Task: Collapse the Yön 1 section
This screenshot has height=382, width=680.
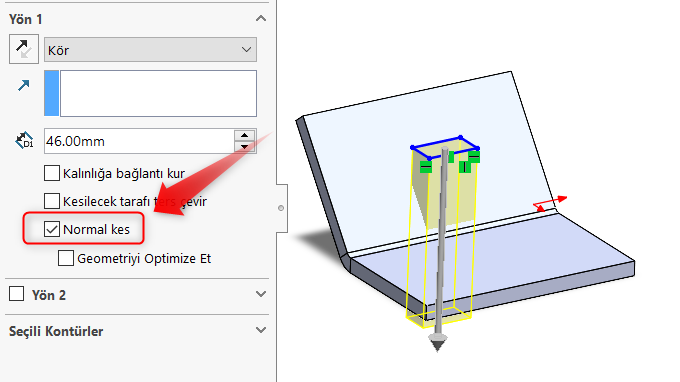Action: 261,19
